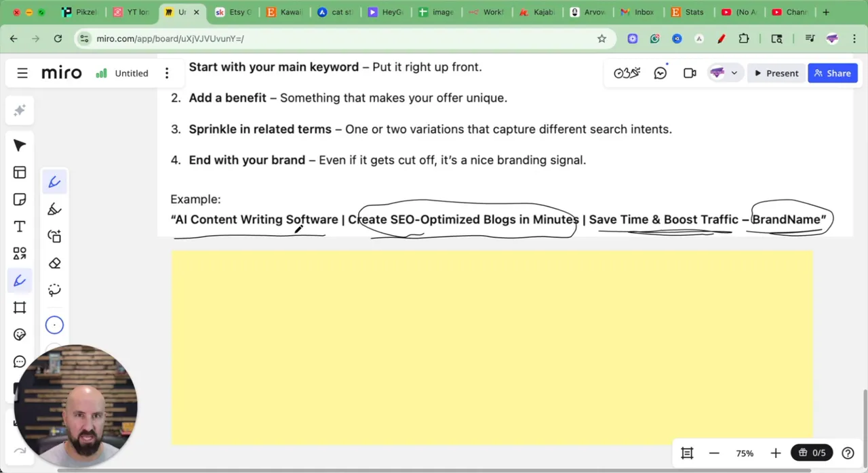The width and height of the screenshot is (868, 473).
Task: Click the Untitled board name
Action: point(132,73)
